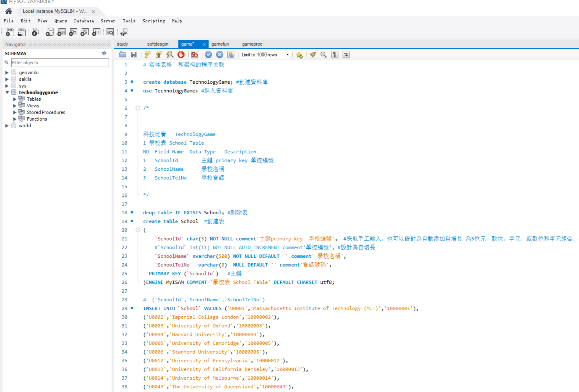Click the Filter objects search field

point(60,63)
